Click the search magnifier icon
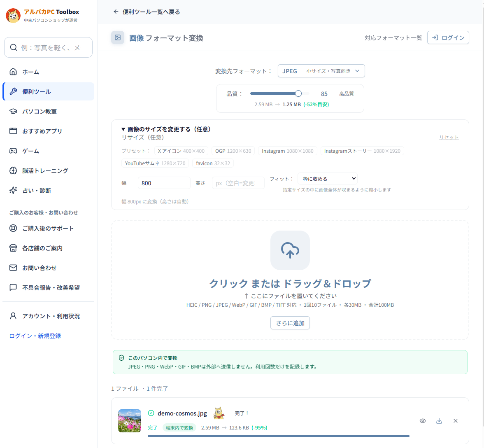Screen dimensions: 484x448 (x=13, y=47)
